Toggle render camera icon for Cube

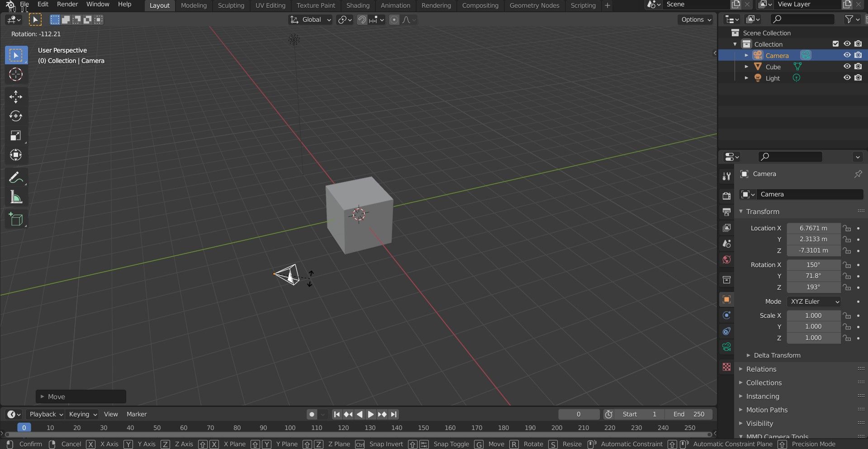point(858,67)
